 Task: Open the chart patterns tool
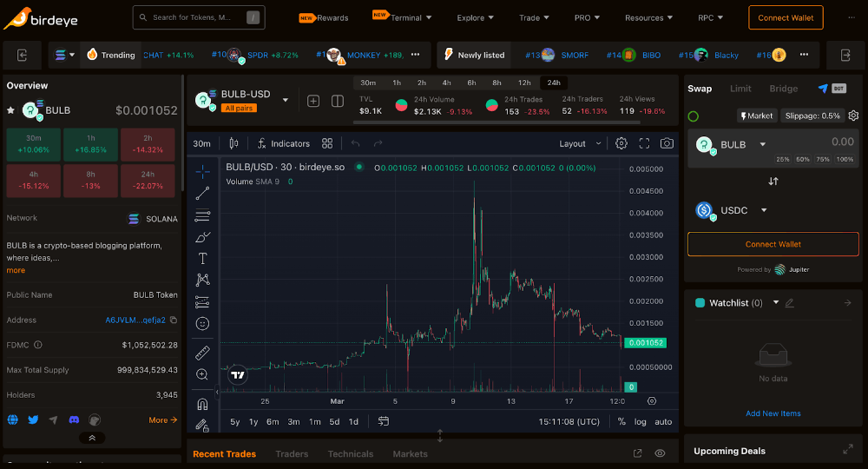(x=202, y=281)
